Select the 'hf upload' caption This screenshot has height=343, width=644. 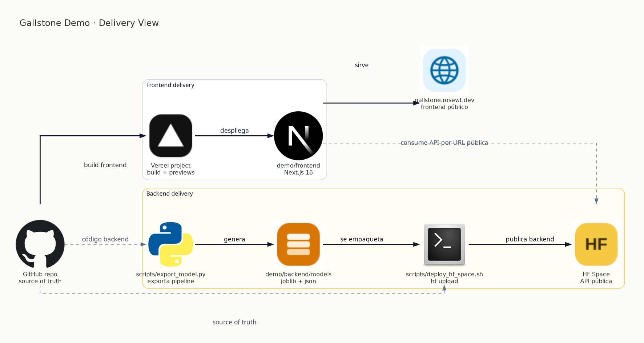pyautogui.click(x=444, y=281)
